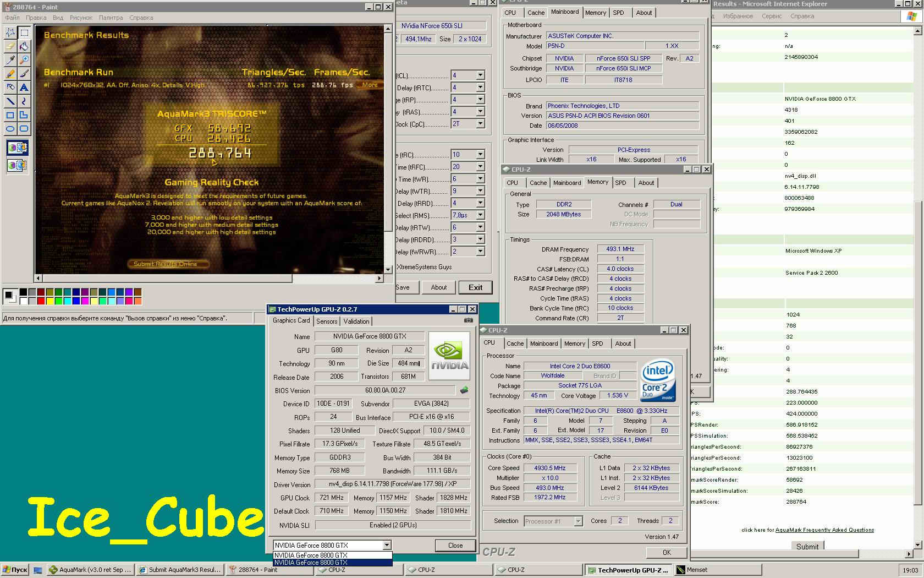Click Paint's horizontal scrollbar right arrow
This screenshot has width=924, height=578.
point(380,279)
